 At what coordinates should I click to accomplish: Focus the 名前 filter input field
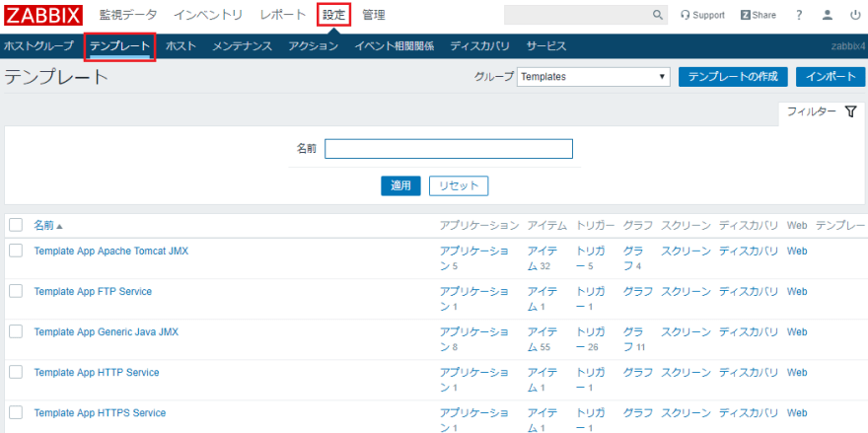click(x=449, y=149)
